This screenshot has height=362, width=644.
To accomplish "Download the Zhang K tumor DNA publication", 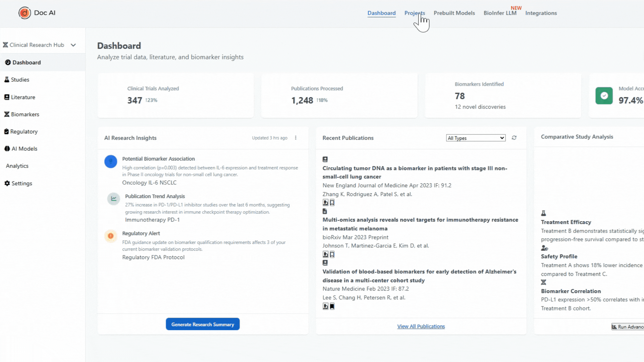I will [x=325, y=202].
